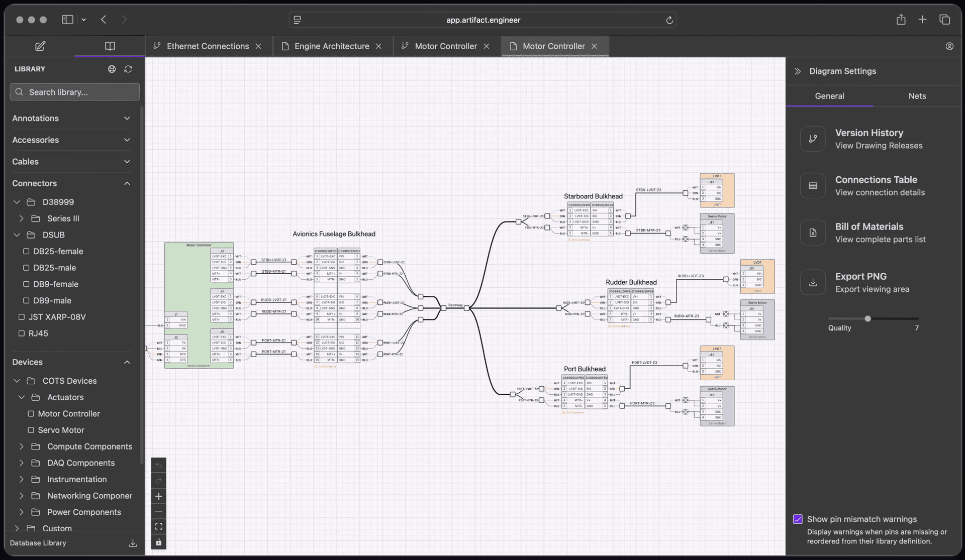
Task: Open the Nets settings tab
Action: 917,96
